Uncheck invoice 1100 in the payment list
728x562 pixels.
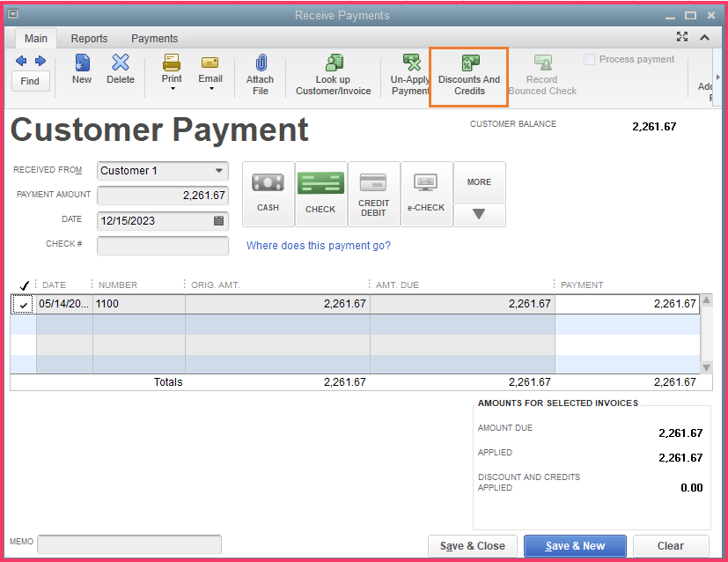23,304
